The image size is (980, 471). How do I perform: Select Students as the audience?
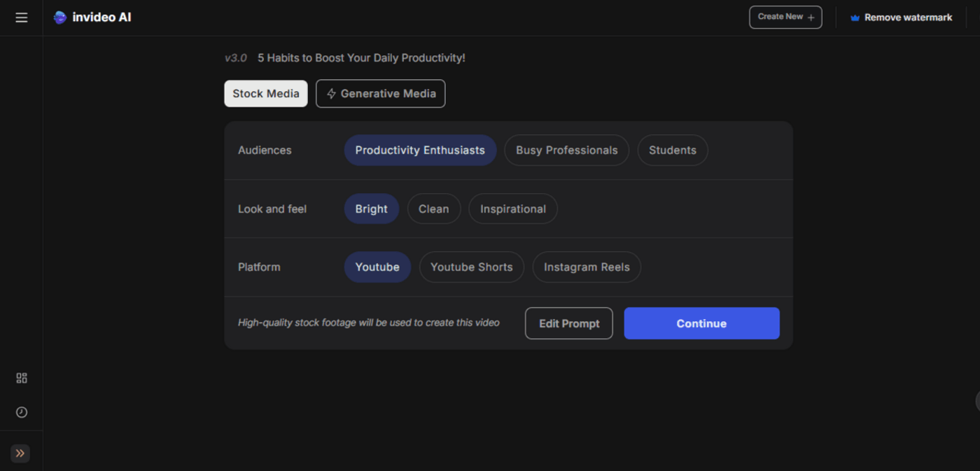tap(672, 150)
